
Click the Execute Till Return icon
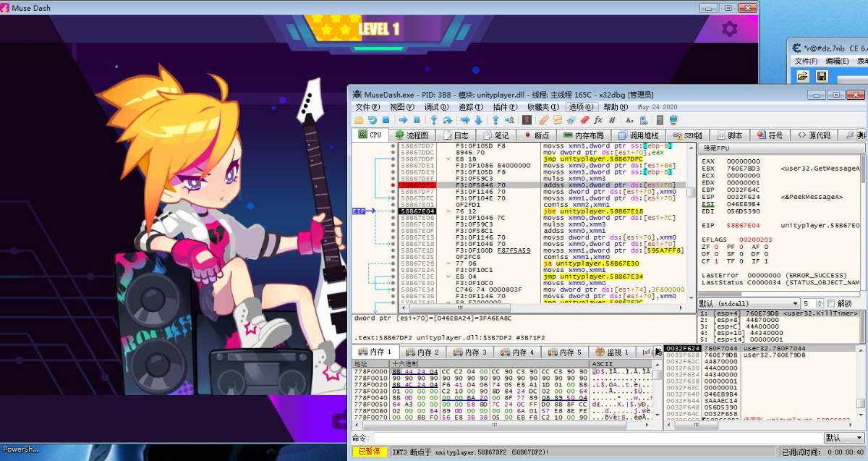(495, 119)
